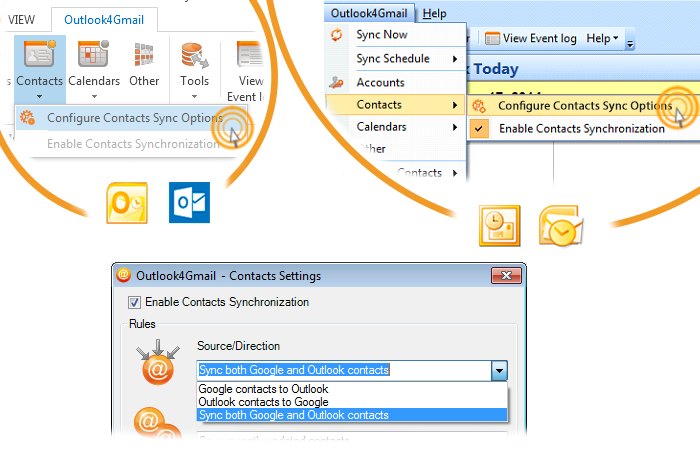
Task: Close the Contacts Settings dialog
Action: tap(506, 275)
